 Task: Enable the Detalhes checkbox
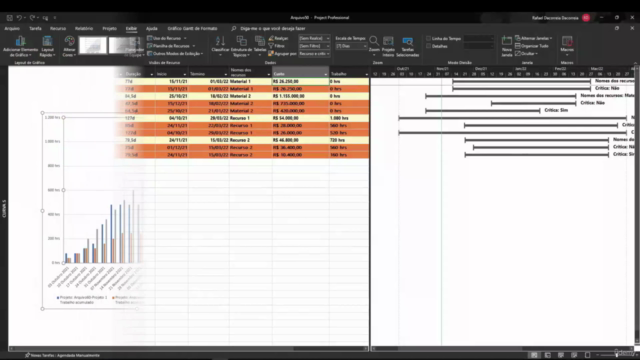point(429,46)
